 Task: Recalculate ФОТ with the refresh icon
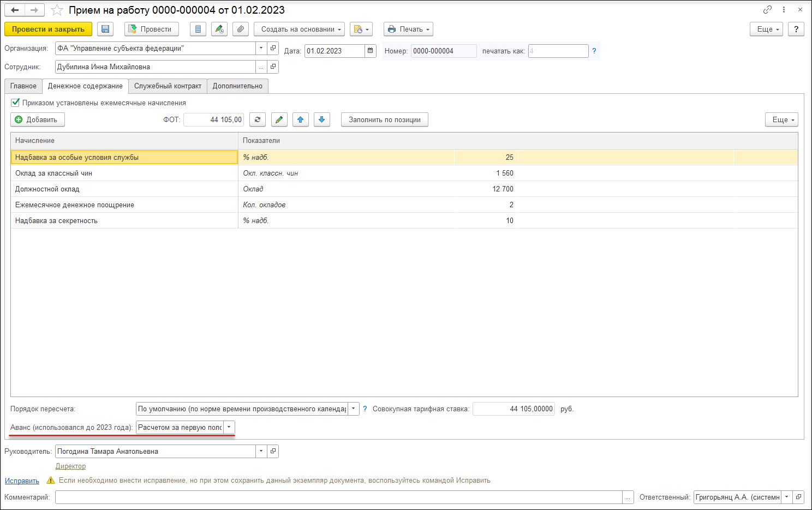coord(258,119)
